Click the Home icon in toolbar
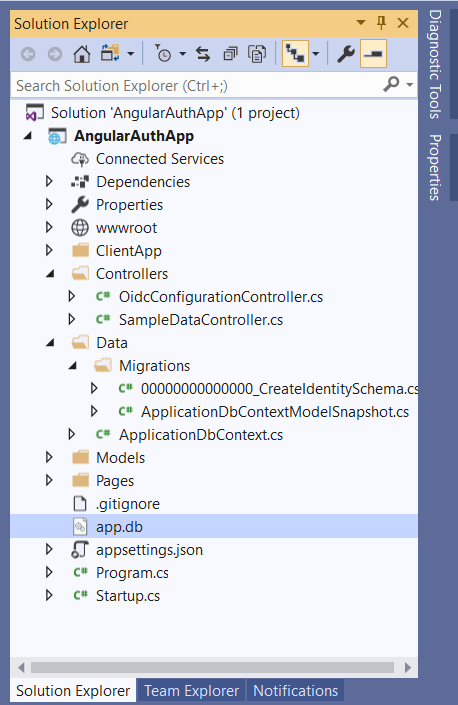 pos(82,54)
